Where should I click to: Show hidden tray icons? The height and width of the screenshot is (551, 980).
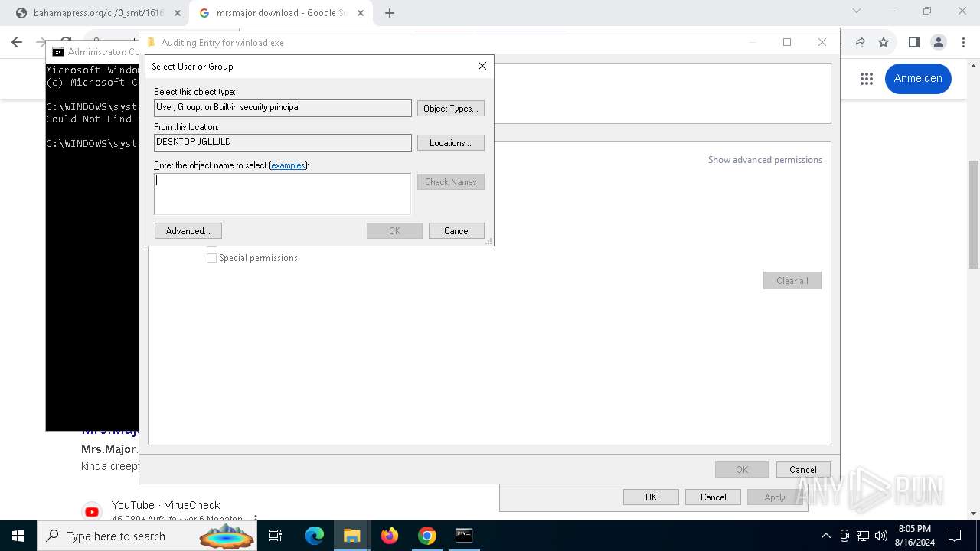[x=825, y=536]
